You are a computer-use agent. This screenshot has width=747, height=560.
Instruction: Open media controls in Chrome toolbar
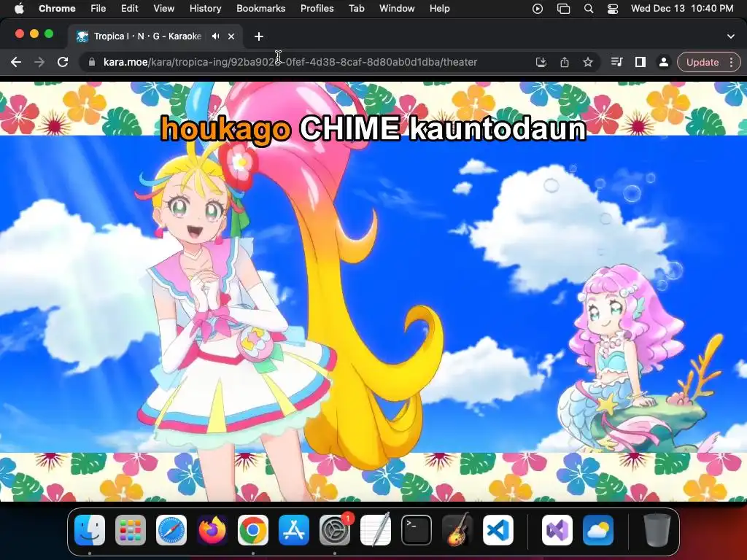[617, 62]
